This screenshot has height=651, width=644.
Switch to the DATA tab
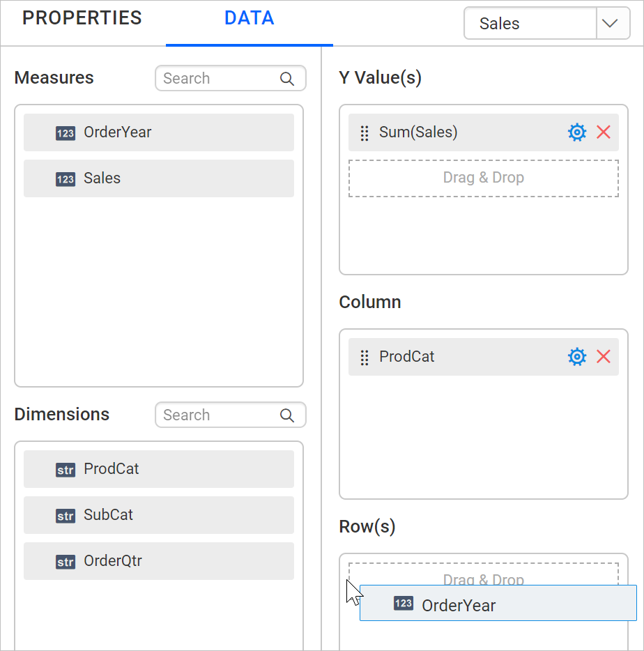(x=249, y=20)
